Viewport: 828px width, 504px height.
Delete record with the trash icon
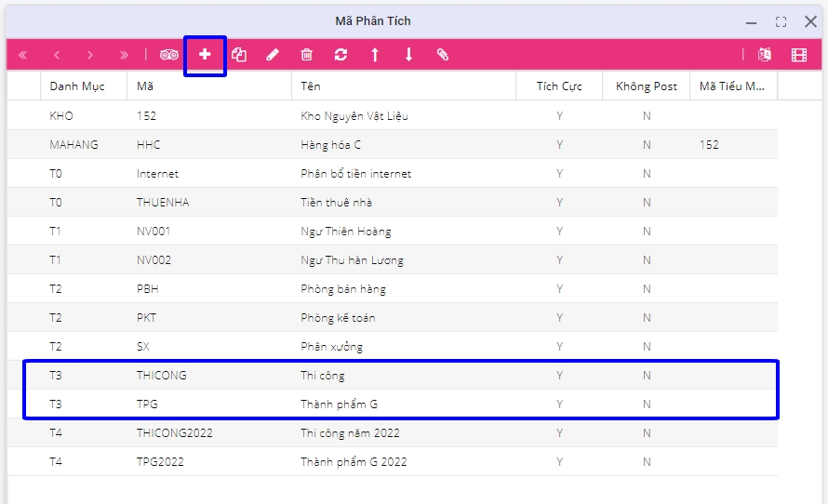[306, 55]
